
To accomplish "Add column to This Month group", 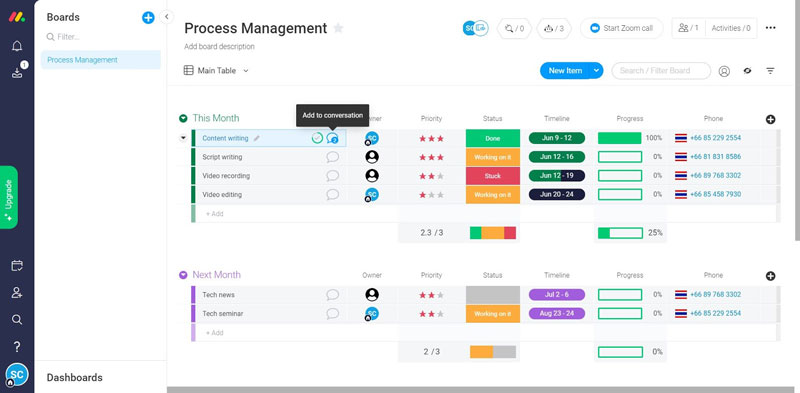I will [770, 119].
